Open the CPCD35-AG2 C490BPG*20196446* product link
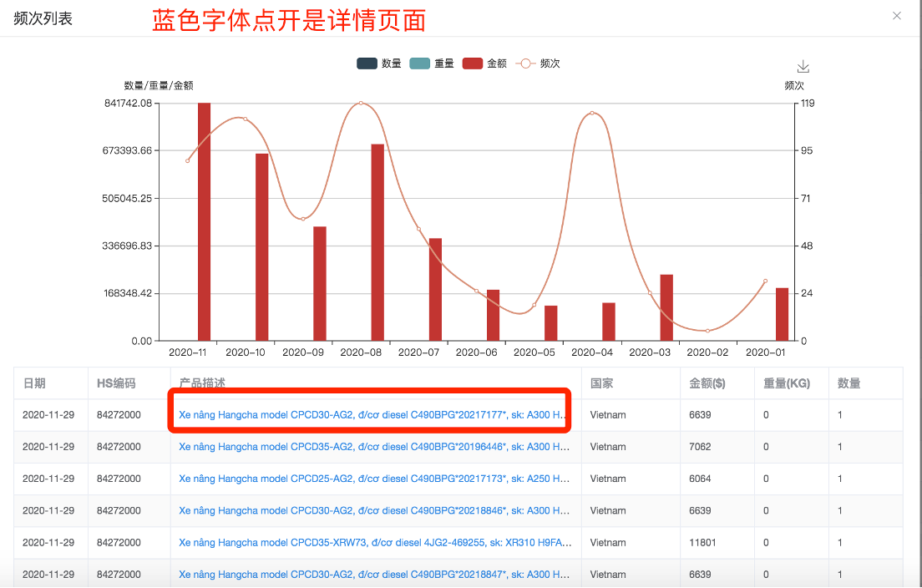 [374, 447]
